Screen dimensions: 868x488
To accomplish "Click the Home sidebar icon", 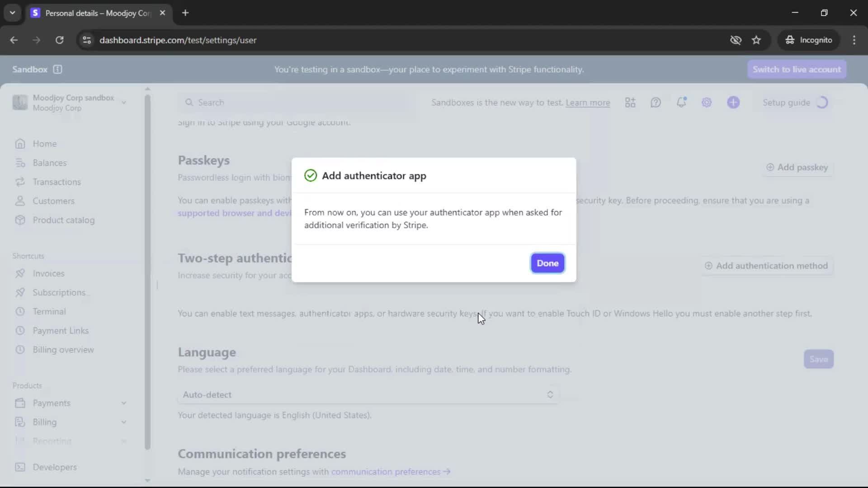I will [20, 144].
